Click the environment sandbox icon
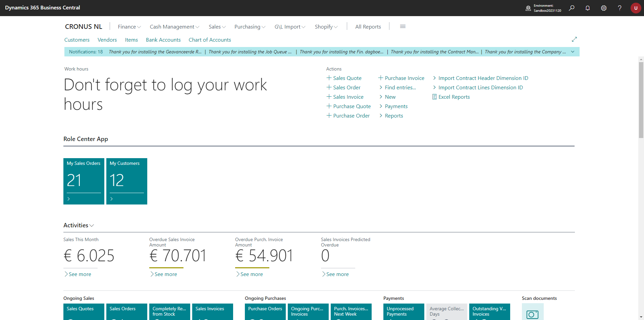The image size is (644, 320). pos(528,8)
